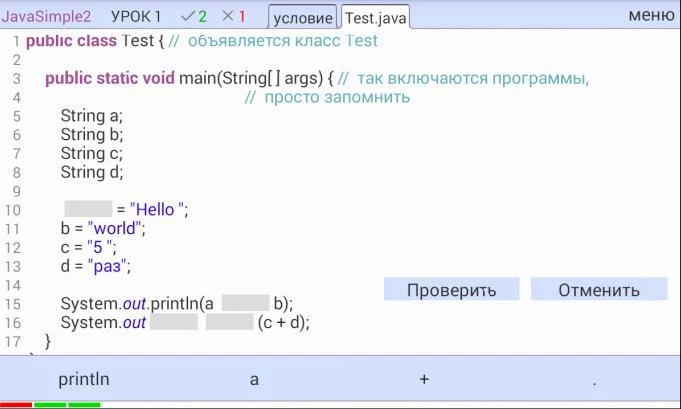This screenshot has height=409, width=681.
Task: Click the first blank after System.out on line 16
Action: coord(174,322)
